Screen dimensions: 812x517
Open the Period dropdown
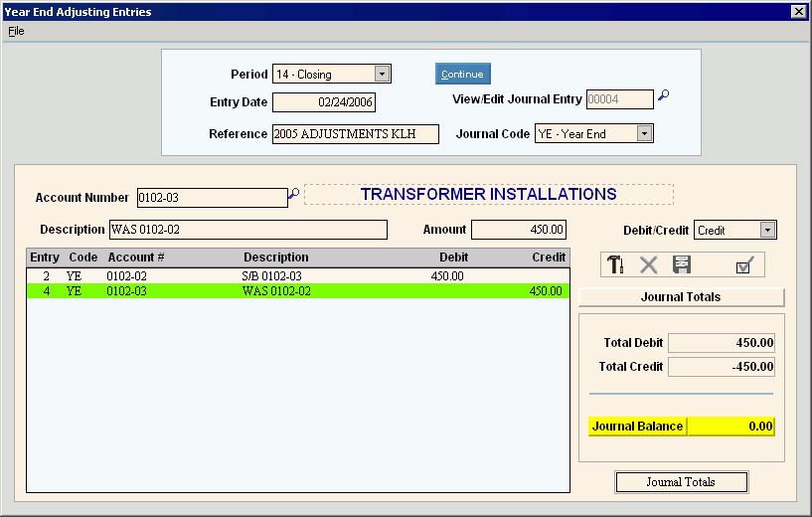click(x=382, y=74)
